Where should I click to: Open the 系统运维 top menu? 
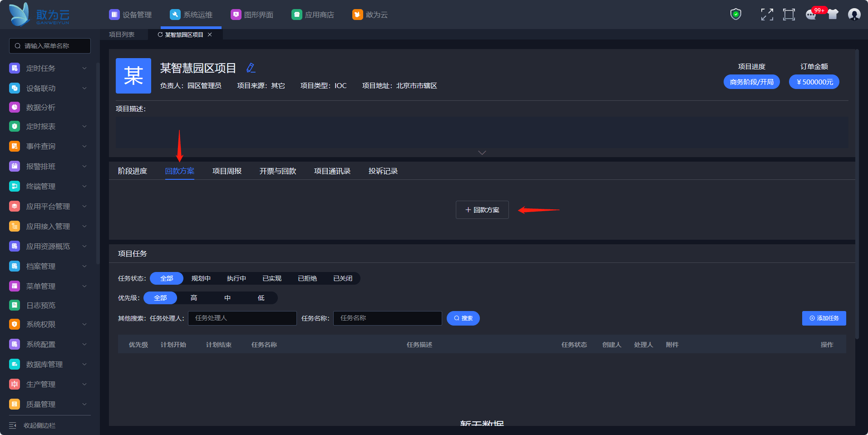tap(191, 15)
